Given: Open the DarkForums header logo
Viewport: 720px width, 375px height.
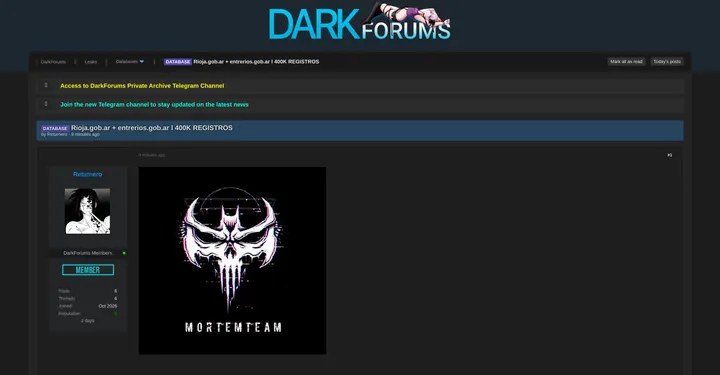Looking at the screenshot, I should tap(360, 22).
